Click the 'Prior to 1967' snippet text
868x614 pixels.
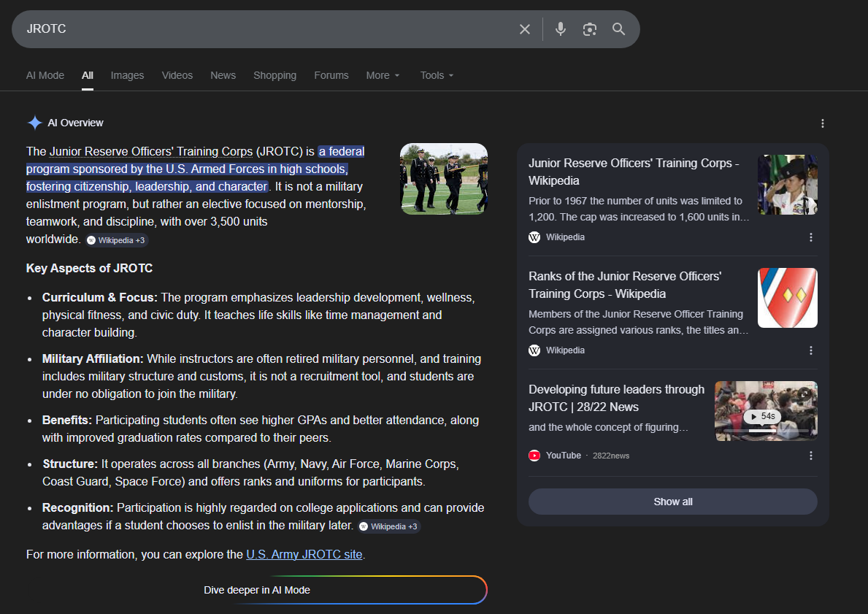coord(638,209)
